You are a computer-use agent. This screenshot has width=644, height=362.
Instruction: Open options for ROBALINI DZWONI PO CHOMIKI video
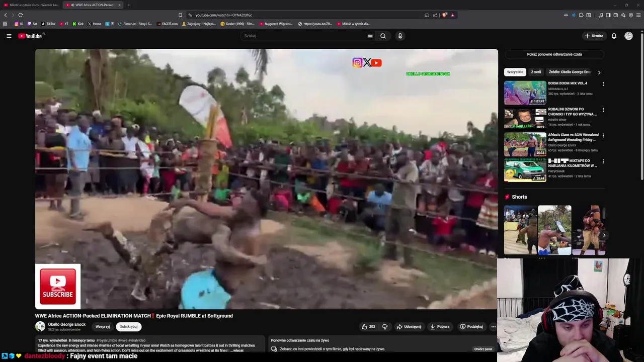[603, 110]
